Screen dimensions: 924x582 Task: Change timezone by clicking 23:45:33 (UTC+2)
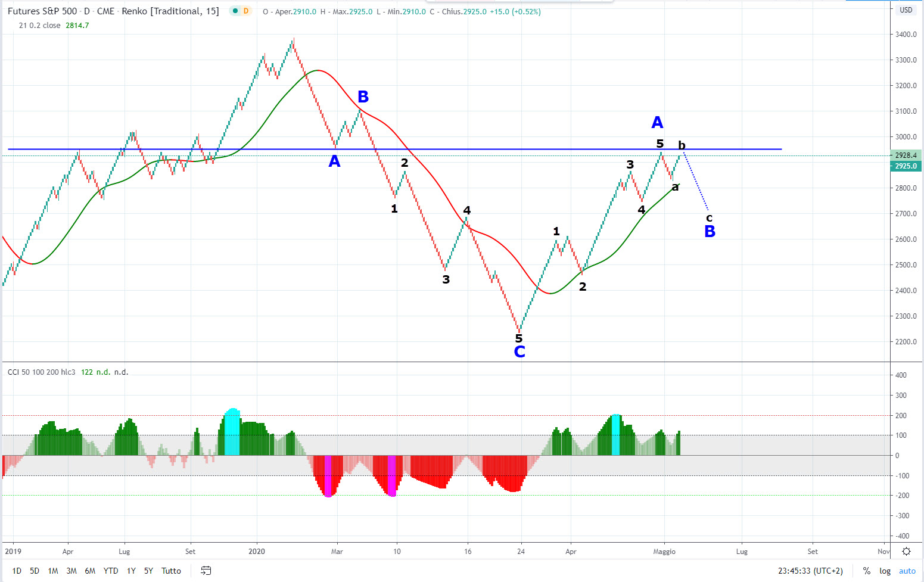point(810,571)
